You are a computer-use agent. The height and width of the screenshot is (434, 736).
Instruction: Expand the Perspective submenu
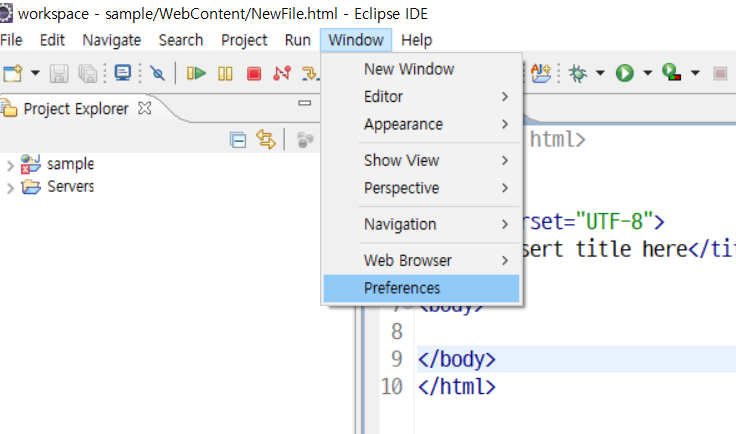coord(422,188)
